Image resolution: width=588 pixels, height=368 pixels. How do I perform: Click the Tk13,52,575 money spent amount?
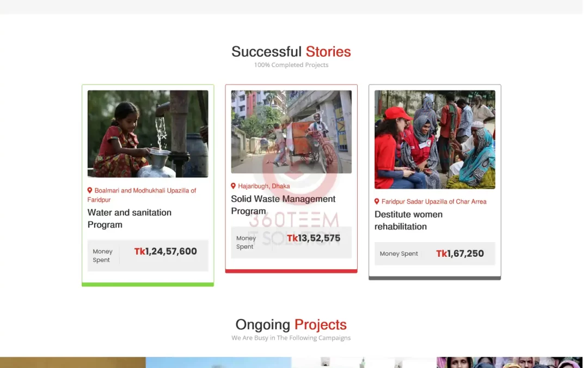coord(314,238)
